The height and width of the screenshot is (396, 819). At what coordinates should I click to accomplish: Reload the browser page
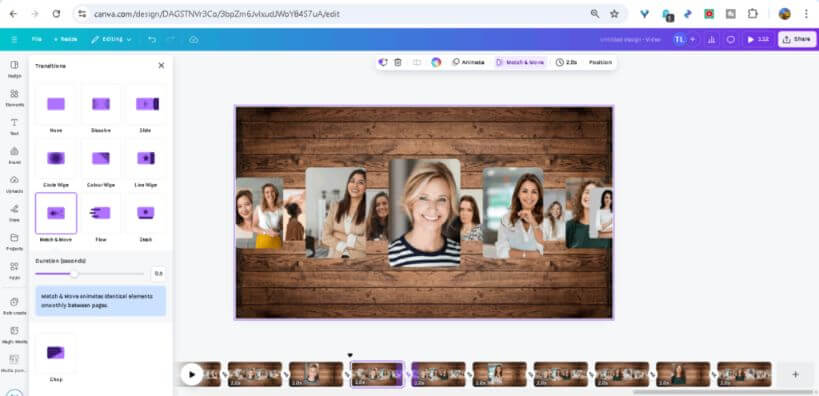coord(56,14)
